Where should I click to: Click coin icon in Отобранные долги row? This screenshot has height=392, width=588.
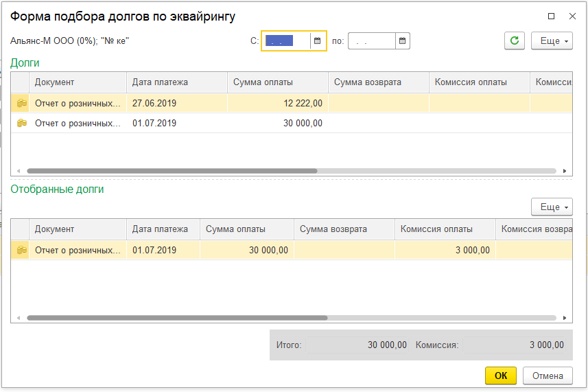point(22,251)
